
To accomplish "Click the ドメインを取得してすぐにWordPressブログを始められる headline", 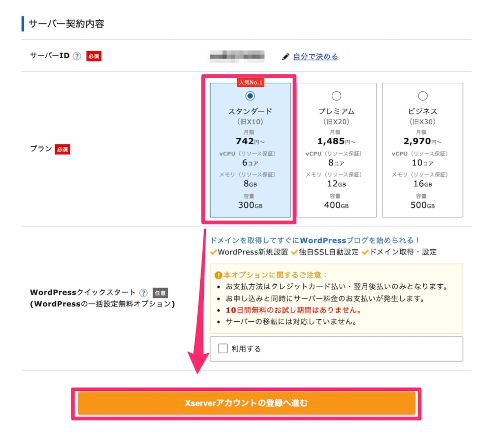I will pos(315,240).
